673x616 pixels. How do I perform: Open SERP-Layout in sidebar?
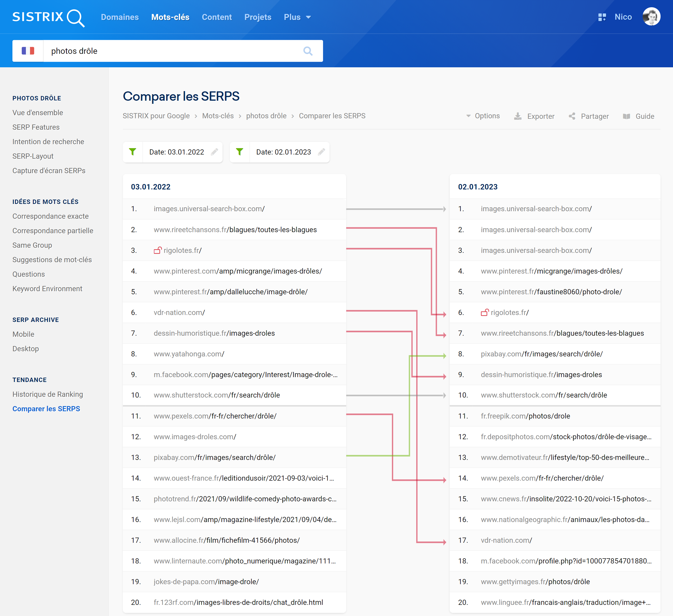(33, 156)
